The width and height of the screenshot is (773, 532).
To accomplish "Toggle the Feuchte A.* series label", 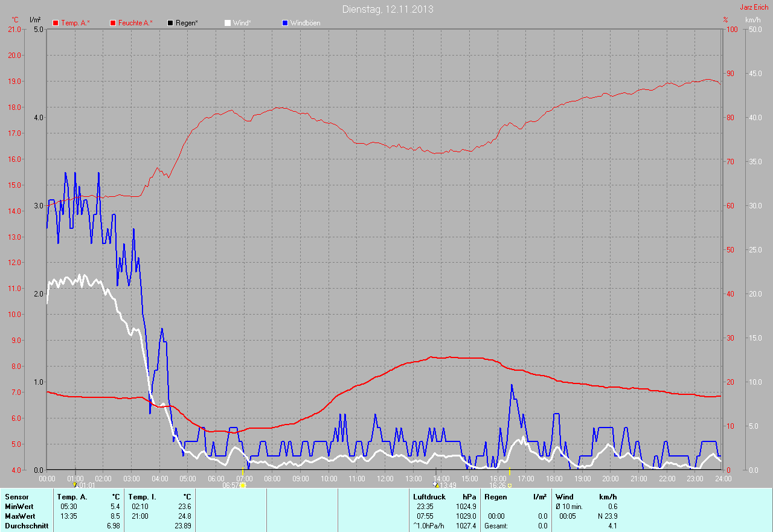I will [x=135, y=23].
